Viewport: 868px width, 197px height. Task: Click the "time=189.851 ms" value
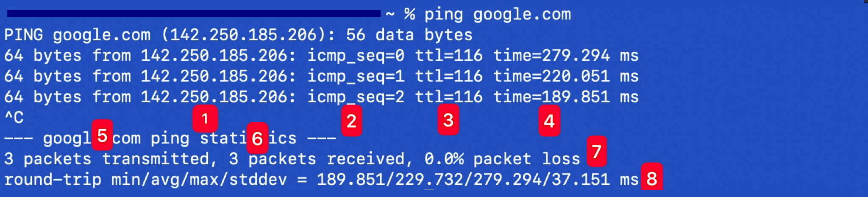566,97
